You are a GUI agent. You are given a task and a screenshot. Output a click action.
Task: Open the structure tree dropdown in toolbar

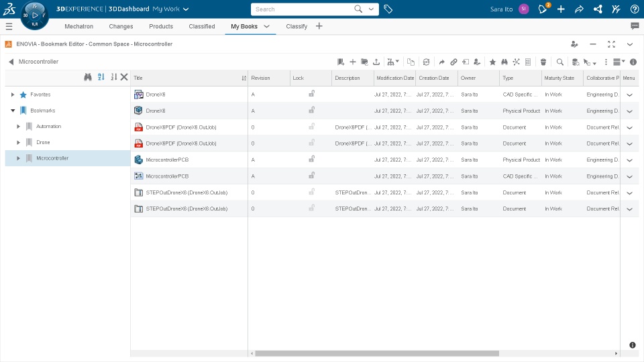pyautogui.click(x=393, y=62)
